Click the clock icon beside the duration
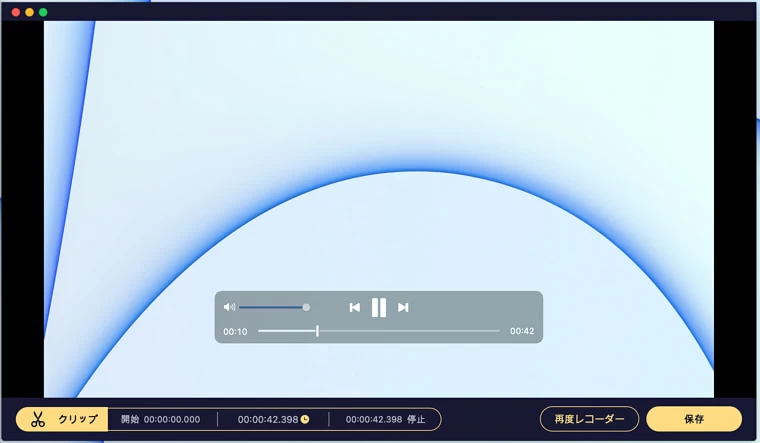760x443 pixels. coord(305,419)
